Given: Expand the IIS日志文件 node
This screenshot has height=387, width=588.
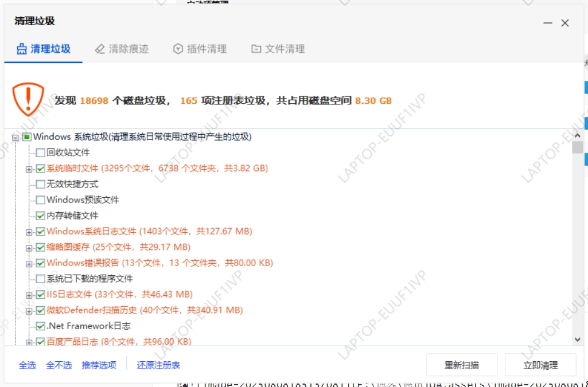Looking at the screenshot, I should point(29,295).
